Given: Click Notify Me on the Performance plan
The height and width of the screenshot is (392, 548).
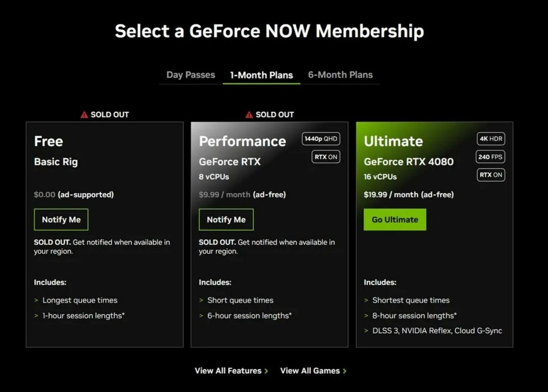Looking at the screenshot, I should (226, 220).
